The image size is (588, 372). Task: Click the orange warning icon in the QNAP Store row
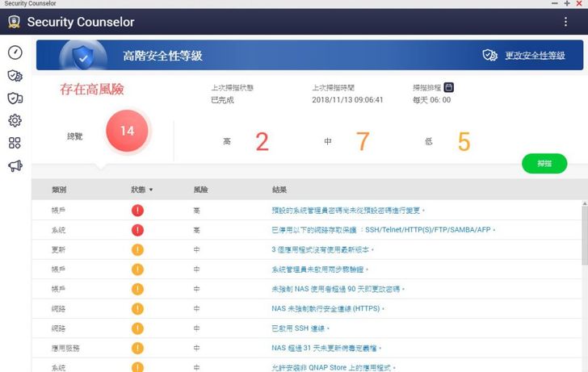[x=137, y=367]
